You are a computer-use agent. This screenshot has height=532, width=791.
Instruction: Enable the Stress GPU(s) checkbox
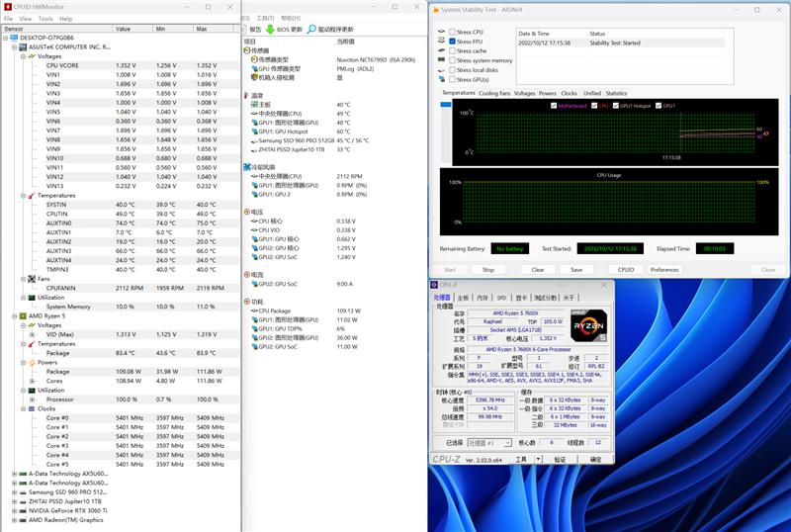point(452,79)
